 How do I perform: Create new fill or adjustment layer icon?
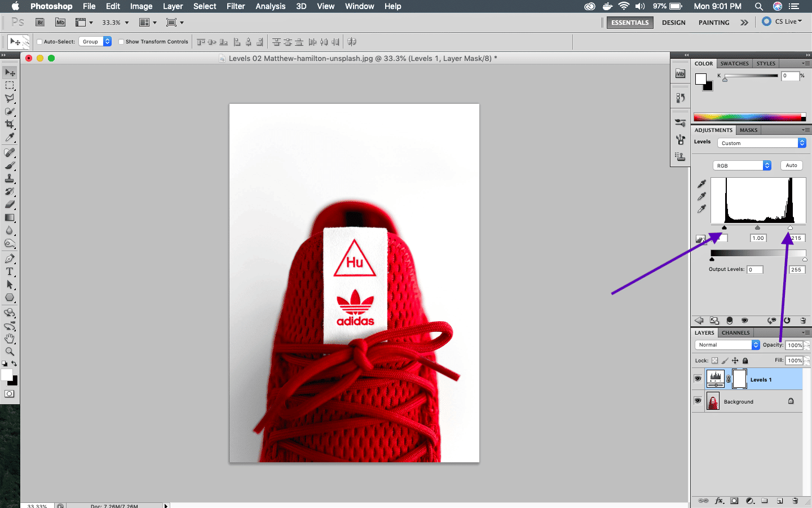tap(749, 501)
